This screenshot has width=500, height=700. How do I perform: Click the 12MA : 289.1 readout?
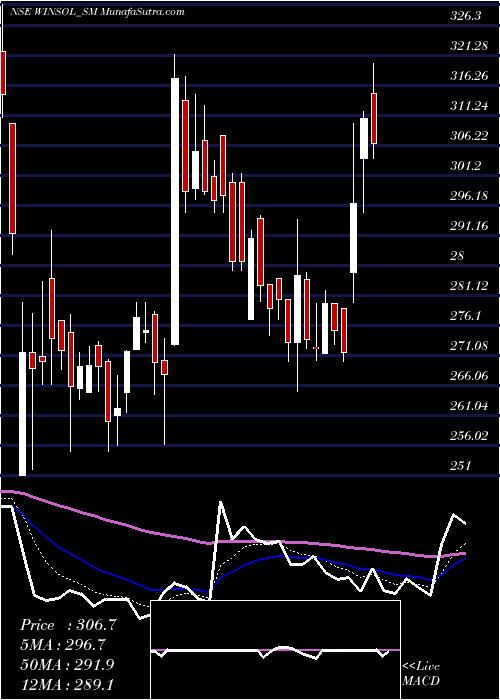[x=67, y=683]
